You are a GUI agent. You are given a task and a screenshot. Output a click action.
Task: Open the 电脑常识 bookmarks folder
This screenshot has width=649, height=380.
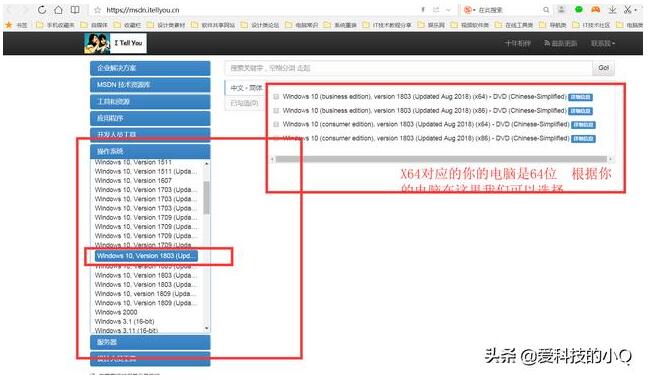302,25
